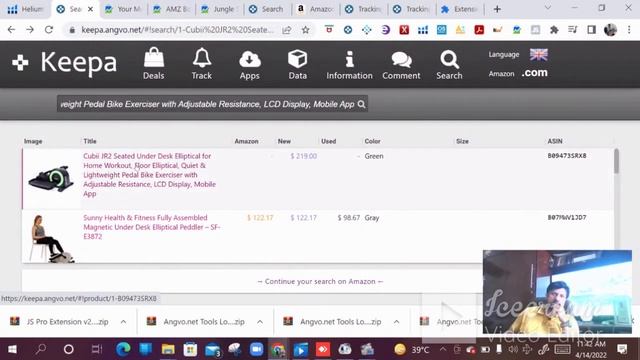Change Amazon locale .com

pyautogui.click(x=534, y=73)
